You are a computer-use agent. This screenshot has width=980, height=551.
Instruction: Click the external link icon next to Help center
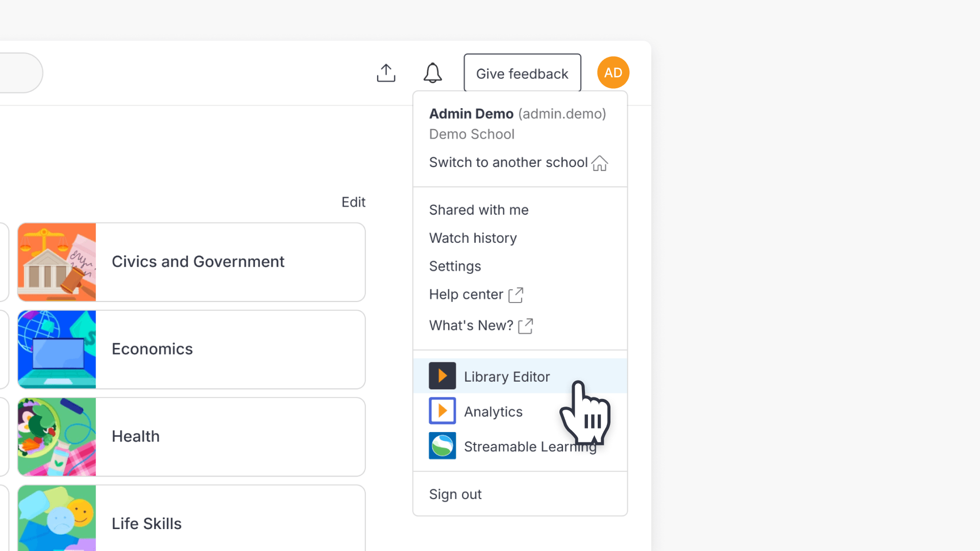click(516, 295)
